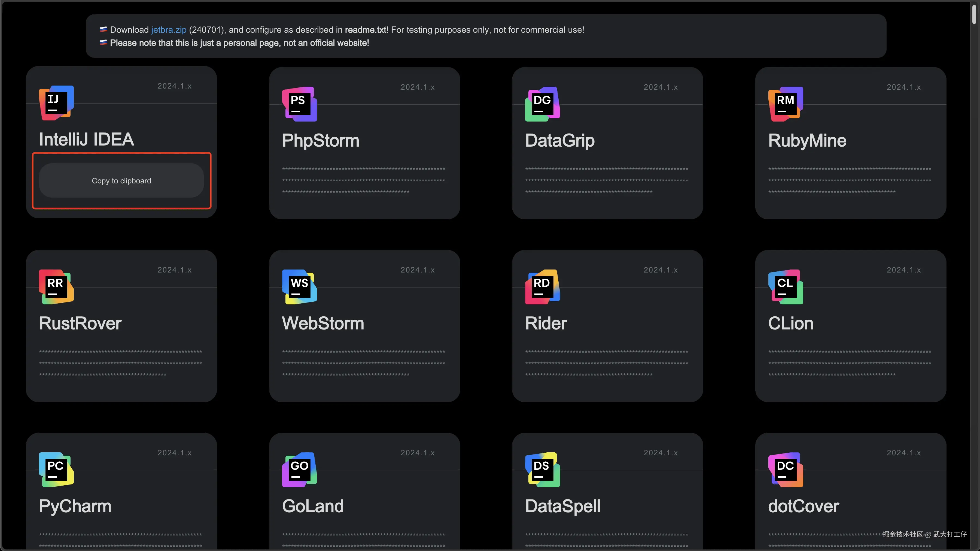Click the DataSpell DS logo icon

543,470
